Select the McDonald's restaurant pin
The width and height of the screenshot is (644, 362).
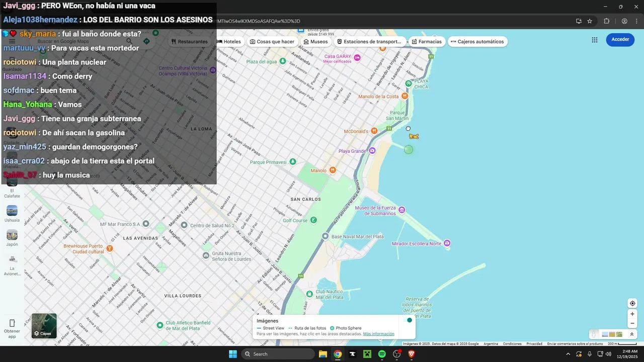pos(374,131)
